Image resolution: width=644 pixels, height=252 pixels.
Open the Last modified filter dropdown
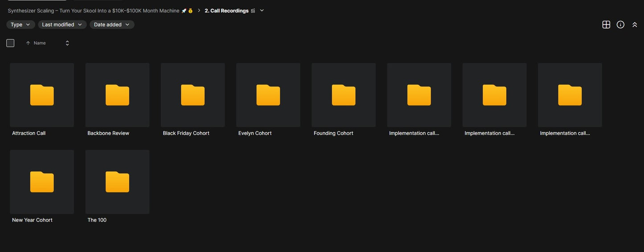[x=62, y=25]
